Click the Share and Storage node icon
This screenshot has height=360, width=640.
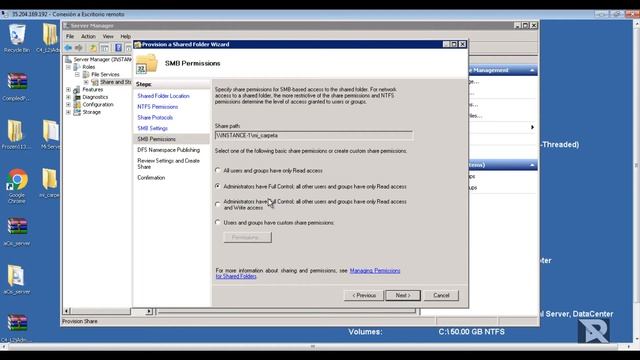coord(95,82)
